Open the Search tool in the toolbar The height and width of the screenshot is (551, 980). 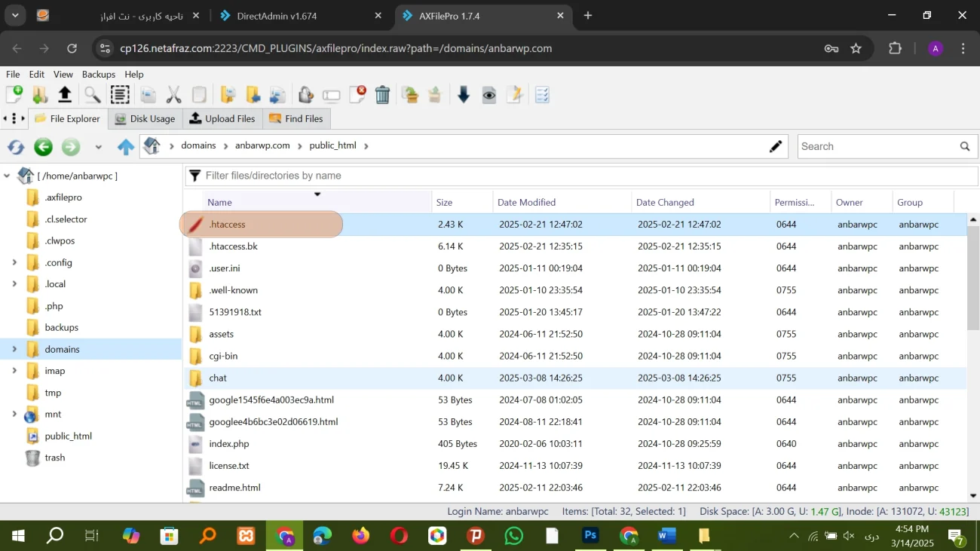pos(93,94)
